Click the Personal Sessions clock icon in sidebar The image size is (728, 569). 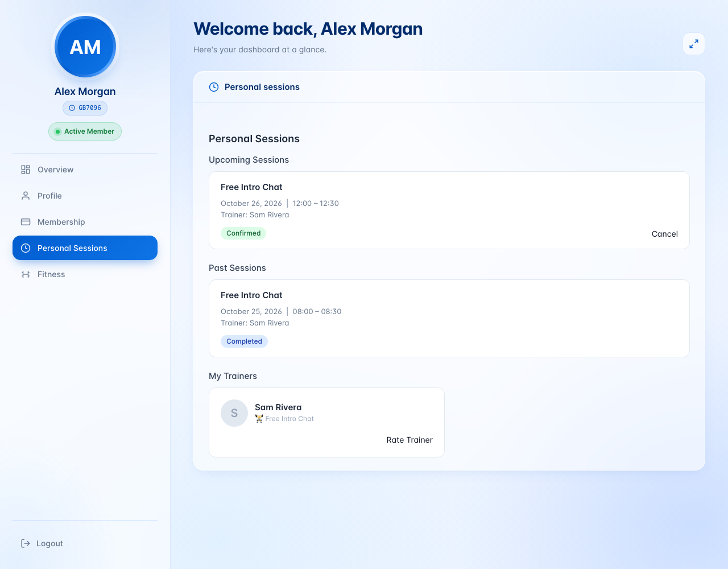26,248
